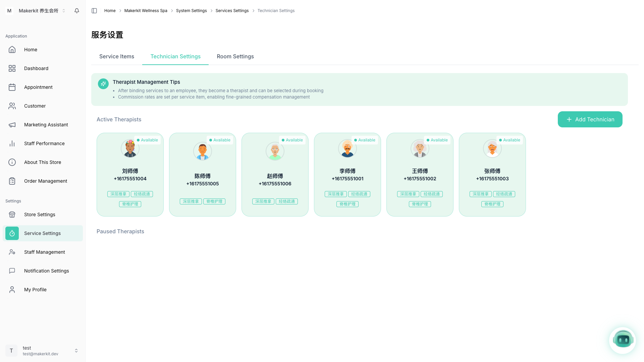The height and width of the screenshot is (362, 644).
Task: Click the Order Management clipboard icon
Action: (x=12, y=181)
